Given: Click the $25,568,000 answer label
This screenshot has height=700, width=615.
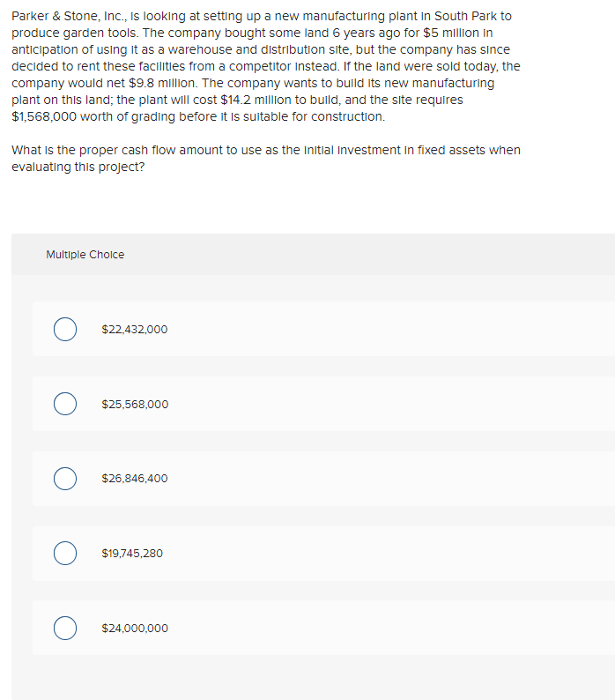Looking at the screenshot, I should point(134,405).
